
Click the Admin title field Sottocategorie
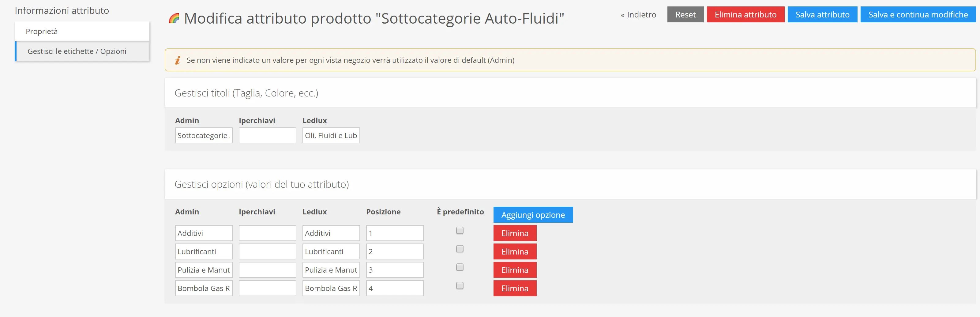coord(204,135)
